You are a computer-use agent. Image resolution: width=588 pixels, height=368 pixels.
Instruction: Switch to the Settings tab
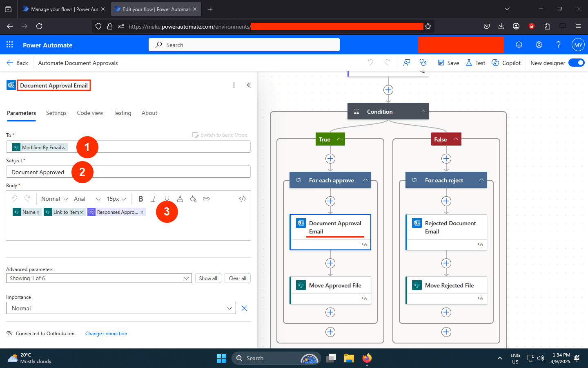(56, 113)
